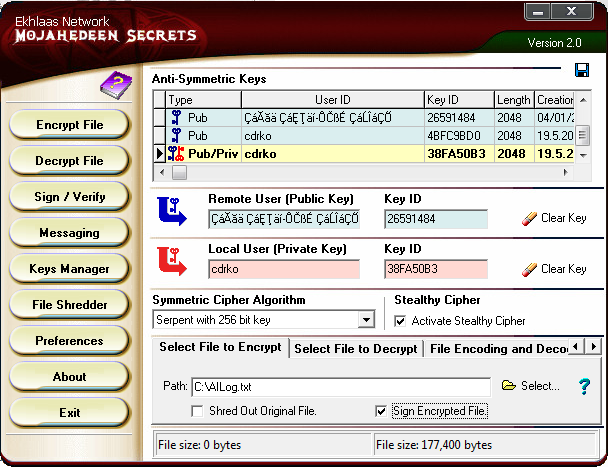Screen dimensions: 608x467
Task: Click 'File size: 0 bytes' status text
Action: [199, 445]
